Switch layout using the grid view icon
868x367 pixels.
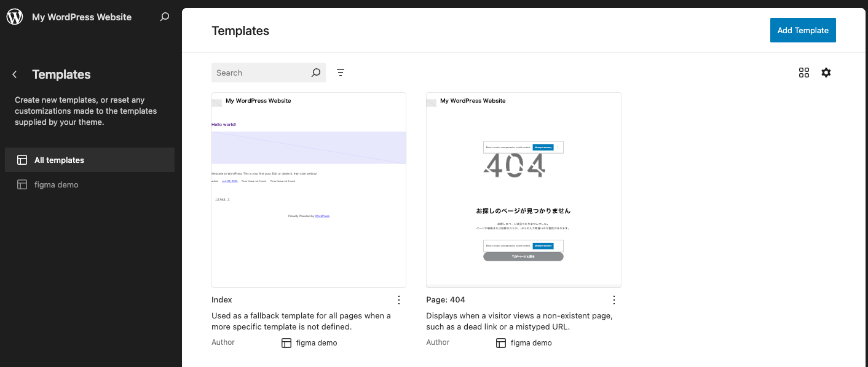(x=803, y=73)
